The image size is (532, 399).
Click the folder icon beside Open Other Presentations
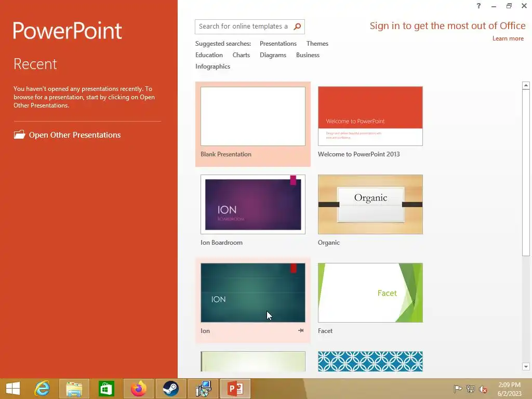click(x=19, y=135)
